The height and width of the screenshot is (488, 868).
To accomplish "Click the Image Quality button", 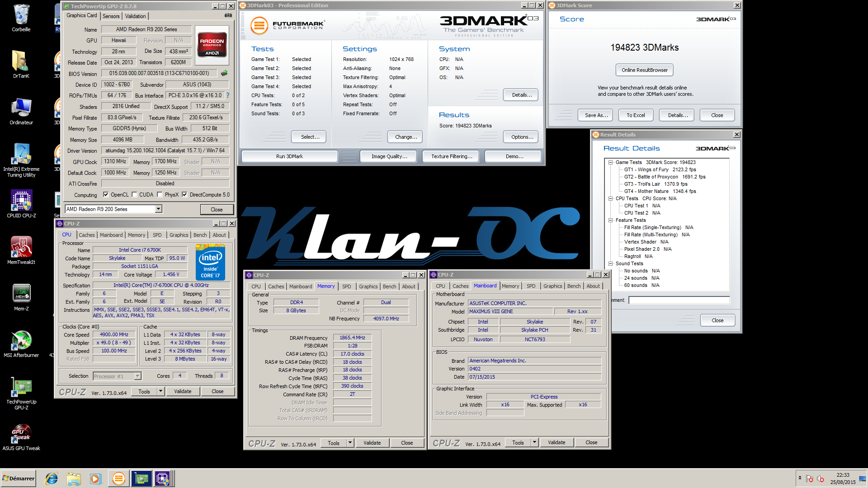I will pos(389,156).
